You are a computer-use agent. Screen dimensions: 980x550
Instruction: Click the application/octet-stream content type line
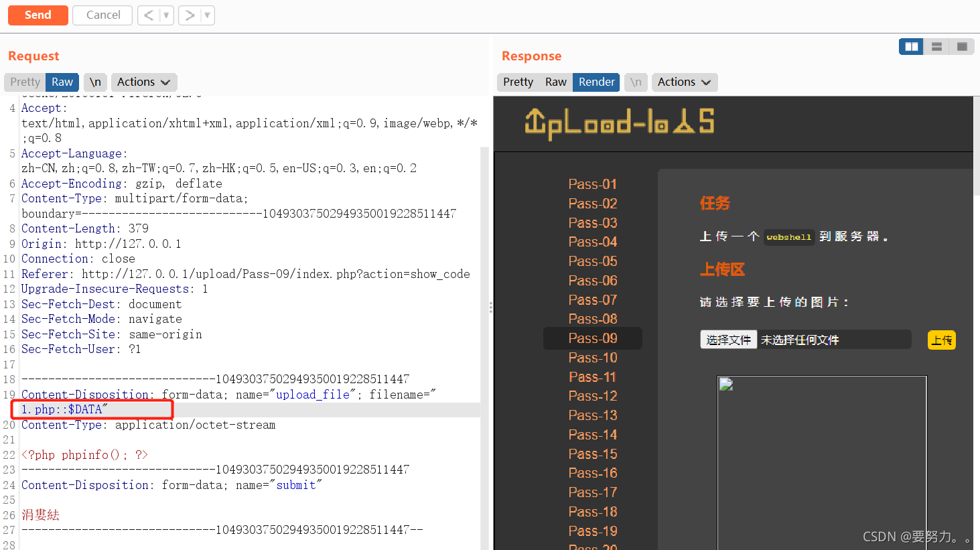pyautogui.click(x=149, y=425)
